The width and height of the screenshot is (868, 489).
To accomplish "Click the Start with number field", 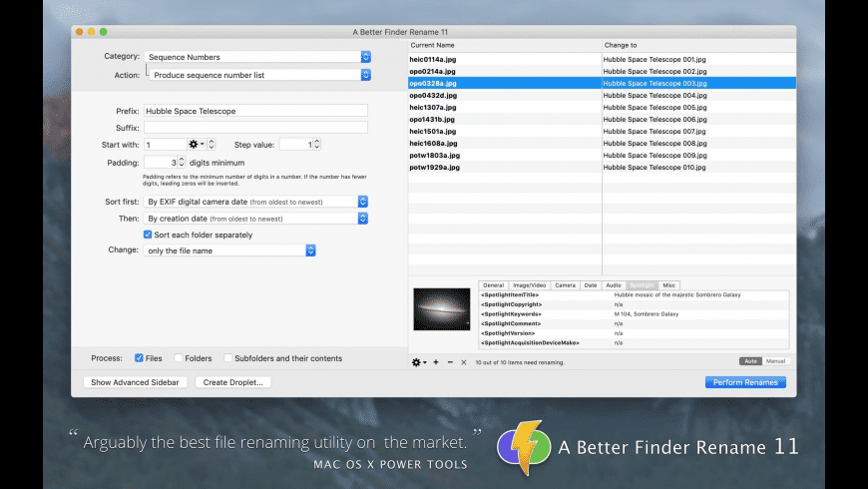I will [166, 145].
